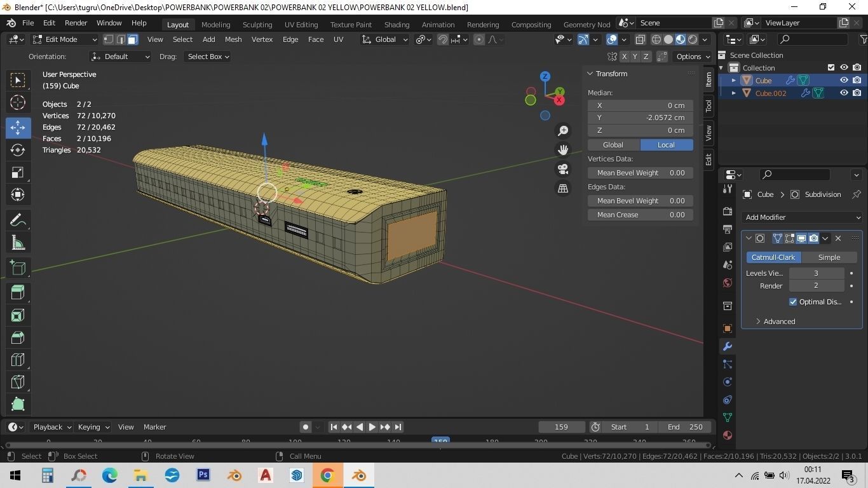The height and width of the screenshot is (488, 868).
Task: Toggle the camera view icon
Action: tap(563, 169)
